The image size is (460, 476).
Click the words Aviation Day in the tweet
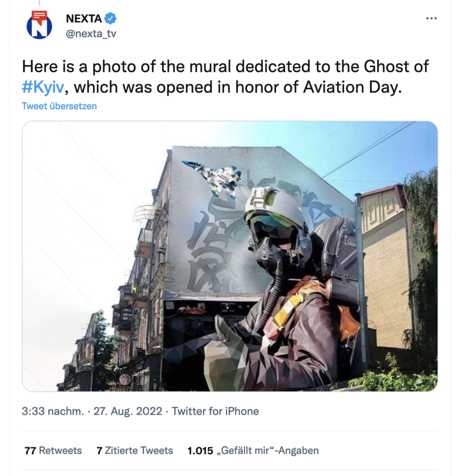coord(352,87)
